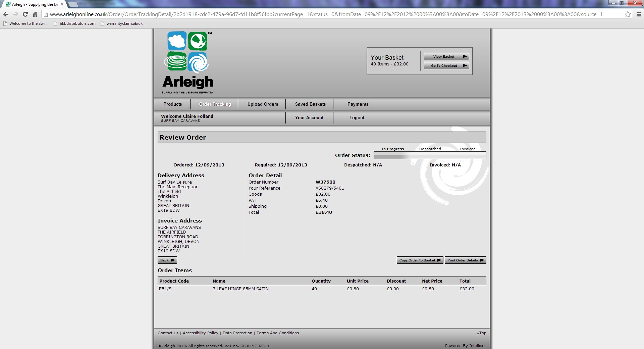Click the Arleigh logo

point(188,62)
